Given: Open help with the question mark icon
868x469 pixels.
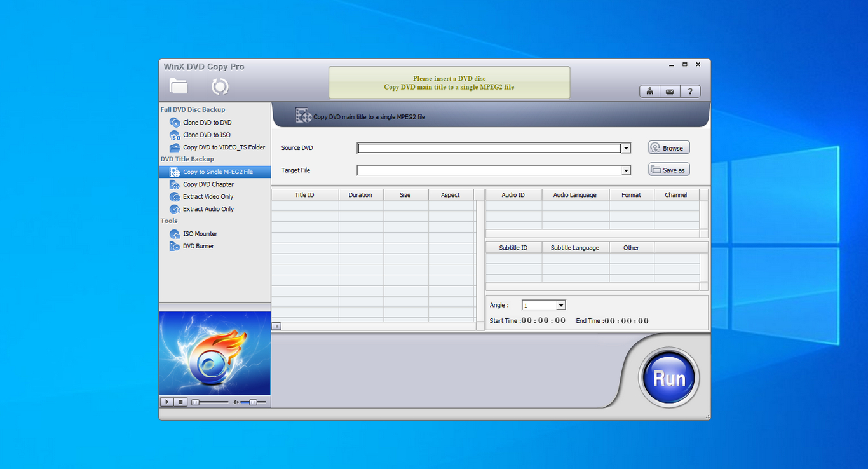Looking at the screenshot, I should tap(690, 92).
